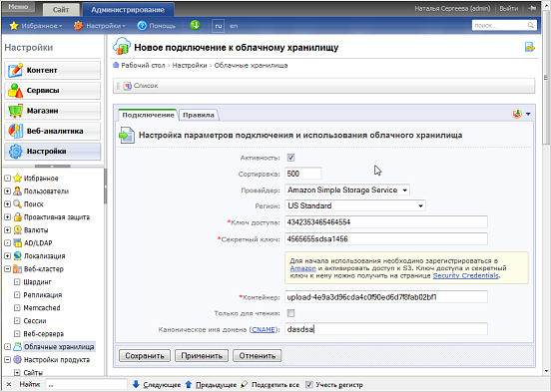The image size is (551, 392).
Task: Click the Секретный ключ field
Action: tap(386, 238)
